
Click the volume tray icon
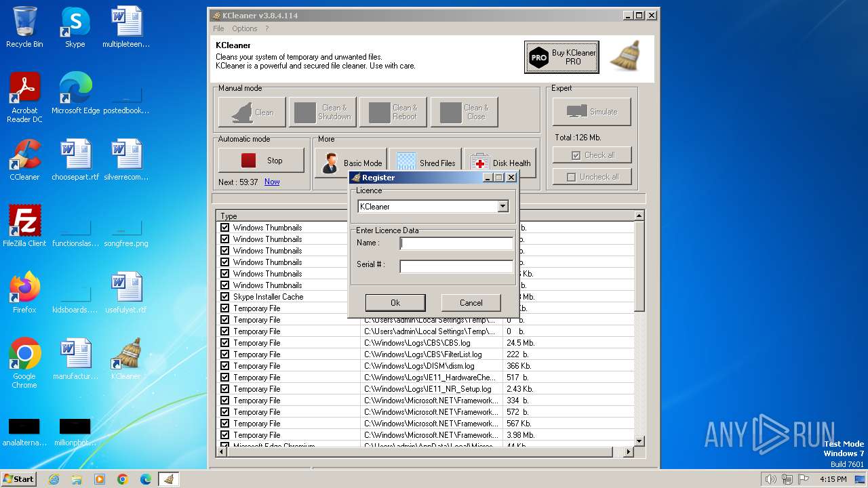(x=770, y=479)
